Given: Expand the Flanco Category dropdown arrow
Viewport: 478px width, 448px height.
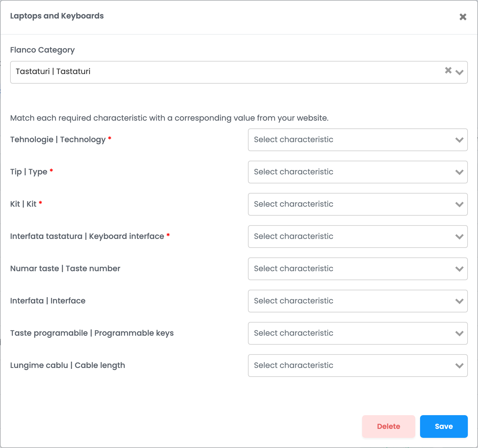Looking at the screenshot, I should pos(459,72).
